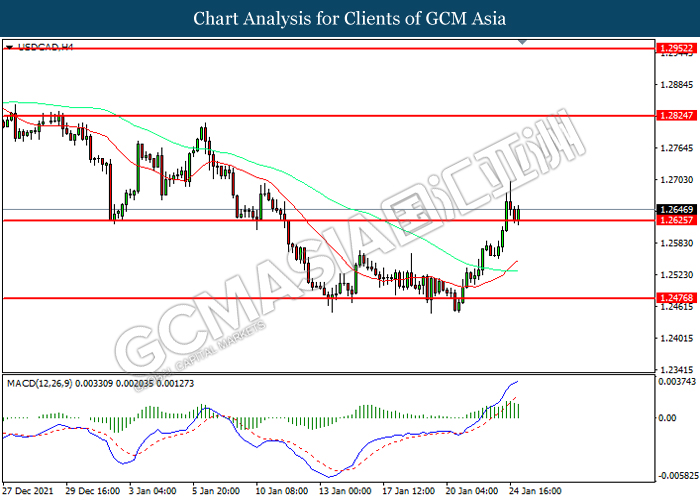Click the 29 Dec 16:00 time label
Screen dimensions: 700x500
92,491
